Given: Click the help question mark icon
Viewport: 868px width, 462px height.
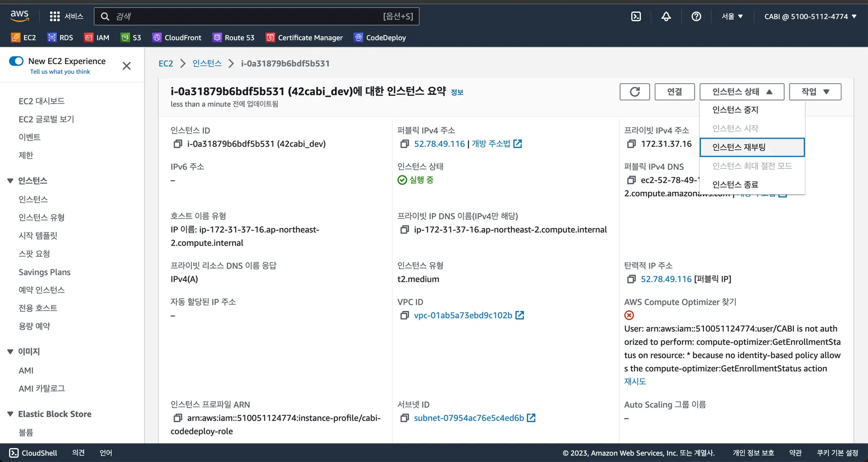Looking at the screenshot, I should tap(696, 17).
